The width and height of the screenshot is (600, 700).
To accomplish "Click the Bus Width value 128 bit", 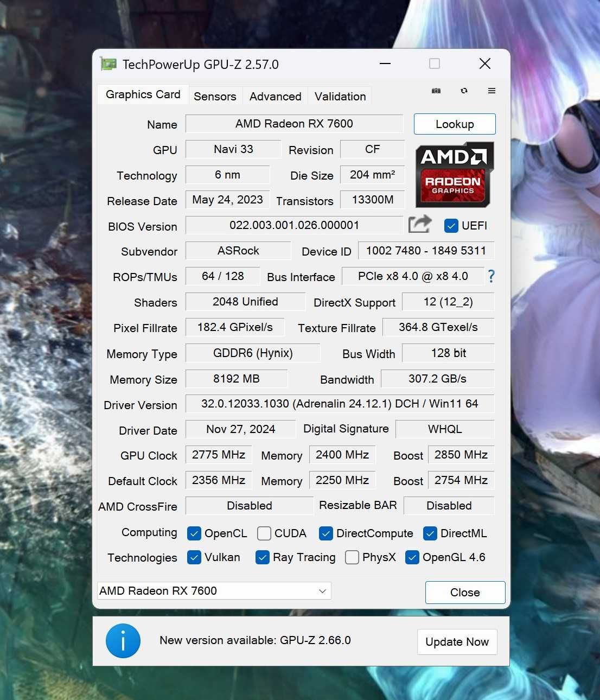I will point(448,353).
